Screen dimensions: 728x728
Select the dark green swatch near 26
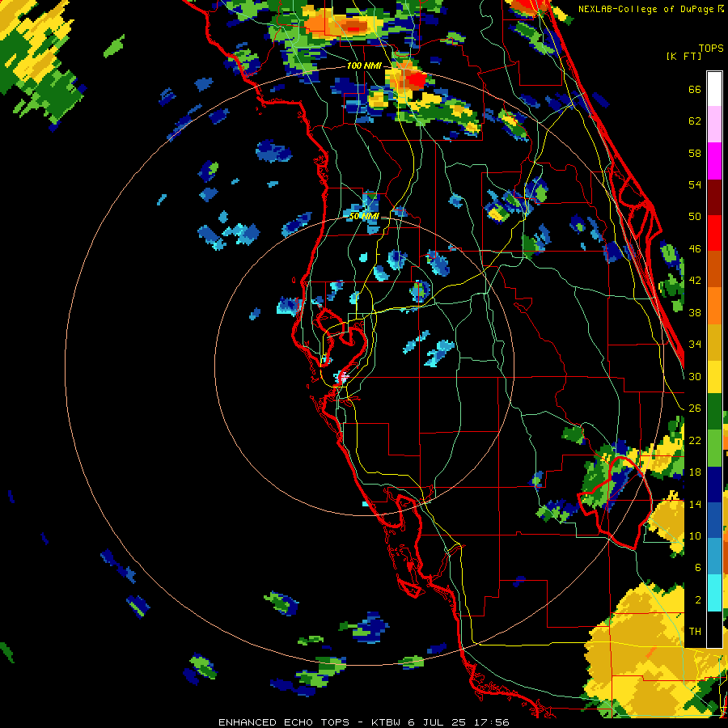[x=714, y=412]
